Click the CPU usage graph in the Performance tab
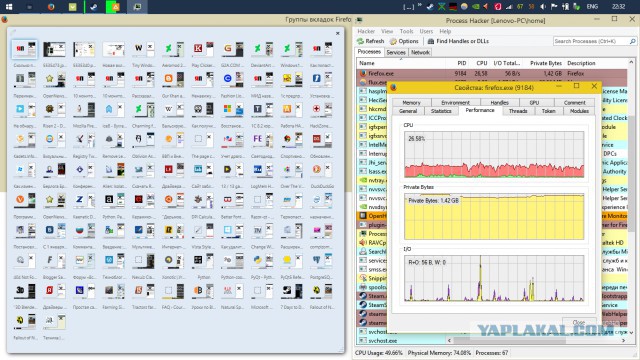Viewport: 640px width, 360px height. [494, 154]
